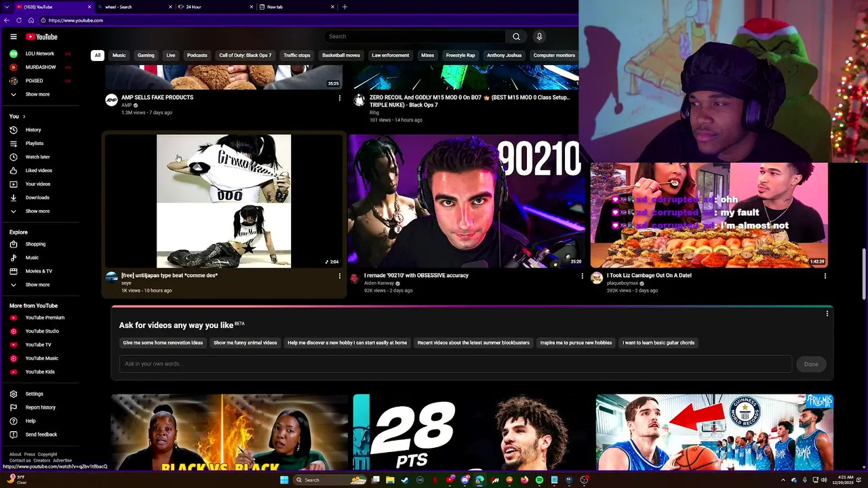Viewport: 868px width, 488px height.
Task: Open Your videos in the sidebar
Action: [38, 184]
